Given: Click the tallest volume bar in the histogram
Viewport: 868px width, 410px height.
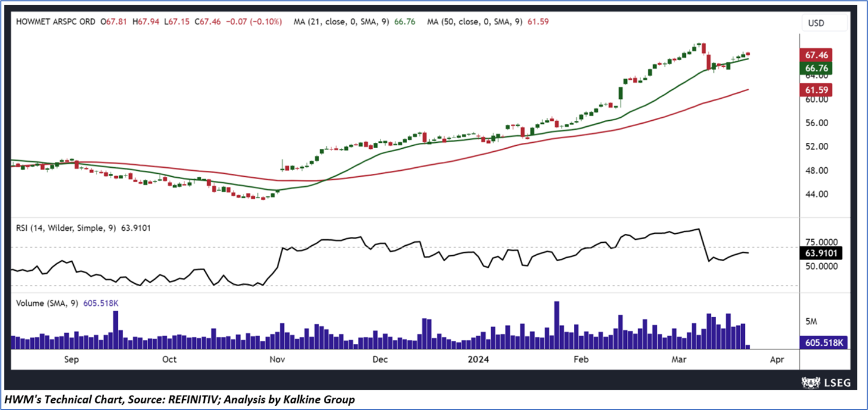Looking at the screenshot, I should click(x=557, y=325).
